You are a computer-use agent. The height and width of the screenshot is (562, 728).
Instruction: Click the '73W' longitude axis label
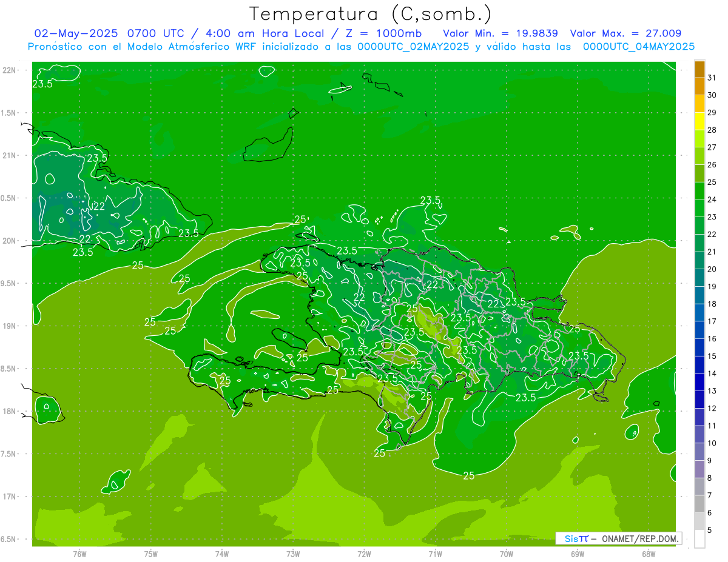[x=293, y=554]
